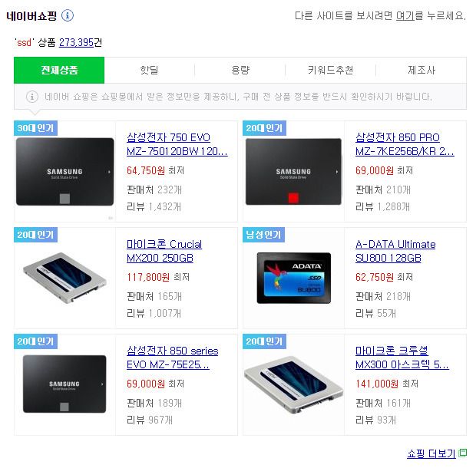Screen dimensions: 476x468
Task: Click the info icon beside 네이버쇼핑
Action: click(x=68, y=15)
